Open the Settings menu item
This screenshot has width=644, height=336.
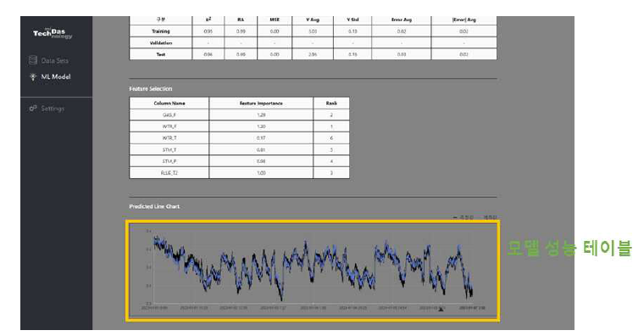coord(47,109)
